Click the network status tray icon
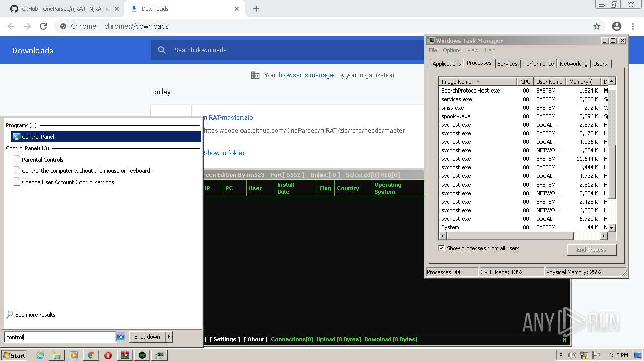This screenshot has width=644, height=362. click(x=584, y=355)
